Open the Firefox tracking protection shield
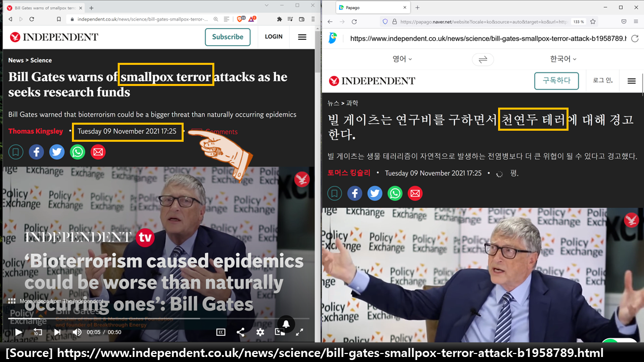Viewport: 644px width, 362px height. [x=385, y=22]
